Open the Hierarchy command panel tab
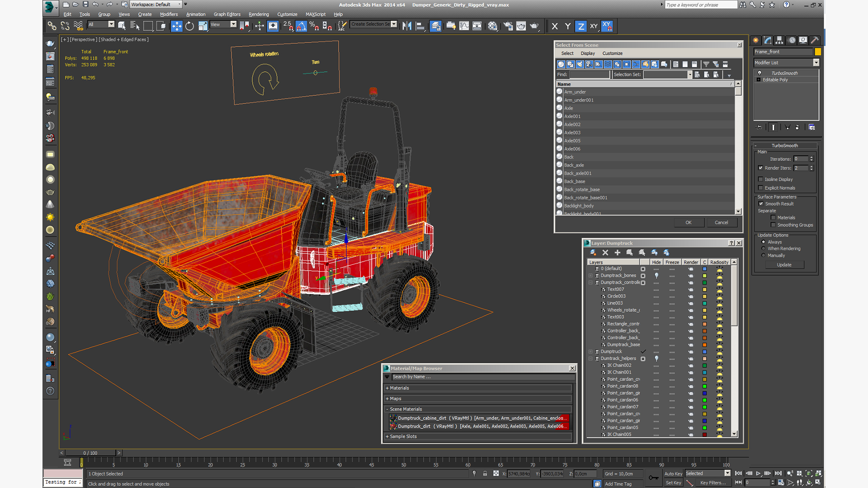This screenshot has height=488, width=868. click(x=779, y=40)
